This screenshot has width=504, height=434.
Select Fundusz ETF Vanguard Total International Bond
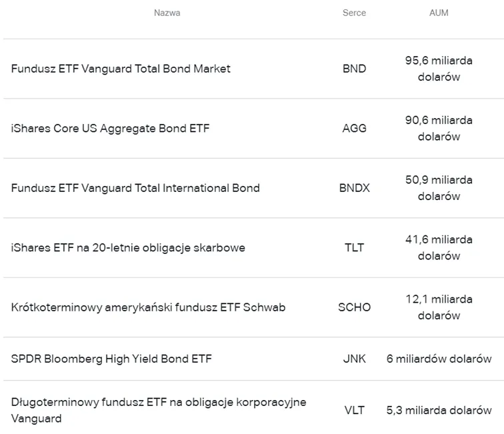point(135,188)
